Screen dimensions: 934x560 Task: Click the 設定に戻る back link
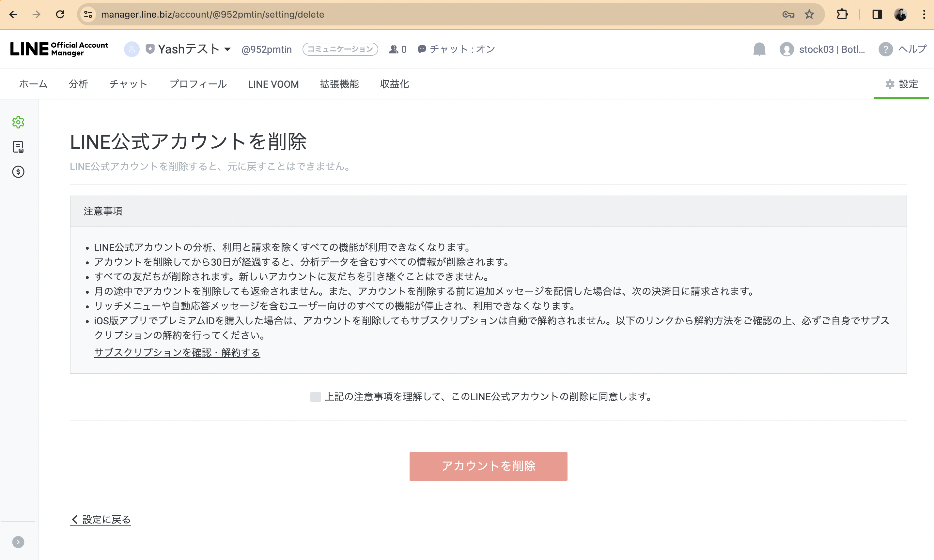(x=101, y=520)
